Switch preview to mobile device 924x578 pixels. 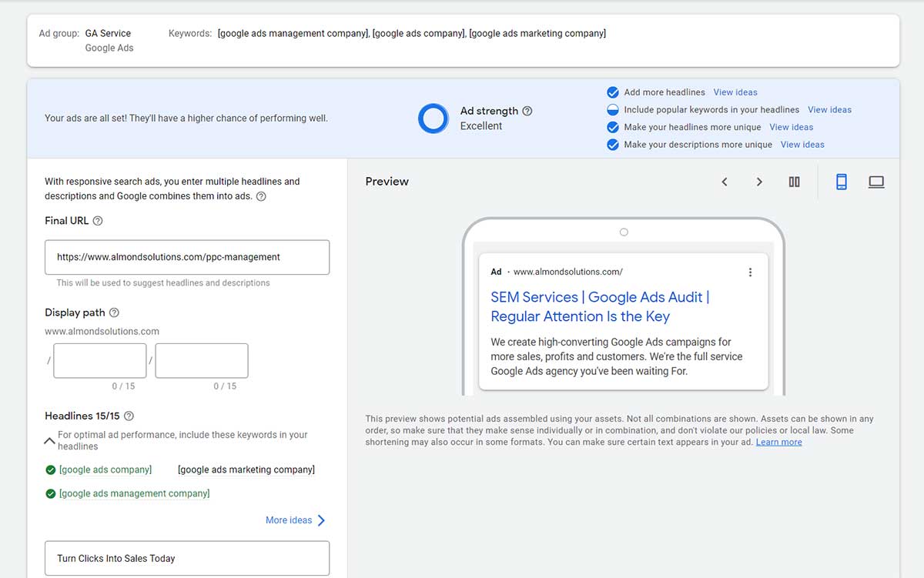click(x=842, y=182)
